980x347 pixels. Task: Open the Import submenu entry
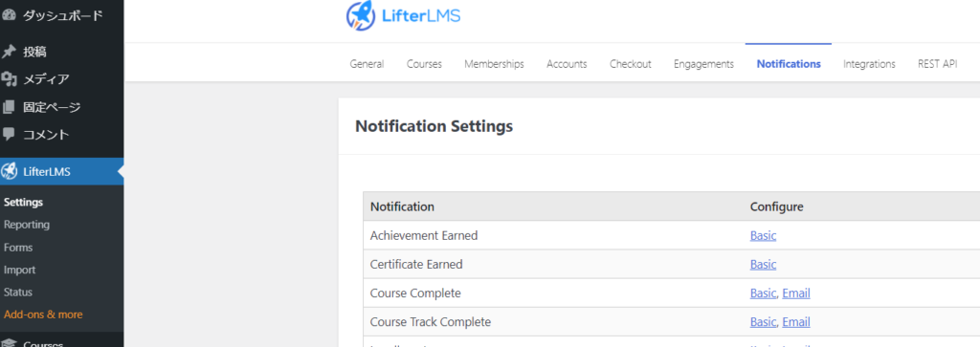19,271
